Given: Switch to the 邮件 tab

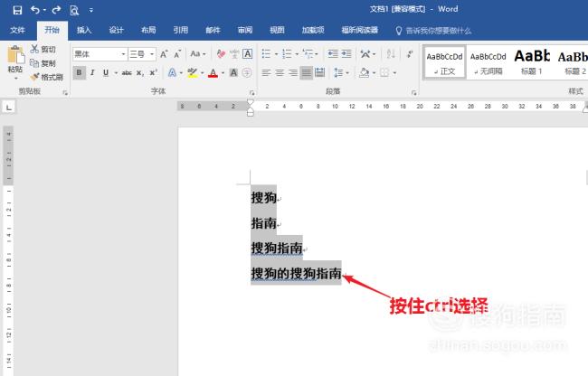Looking at the screenshot, I should tap(213, 31).
